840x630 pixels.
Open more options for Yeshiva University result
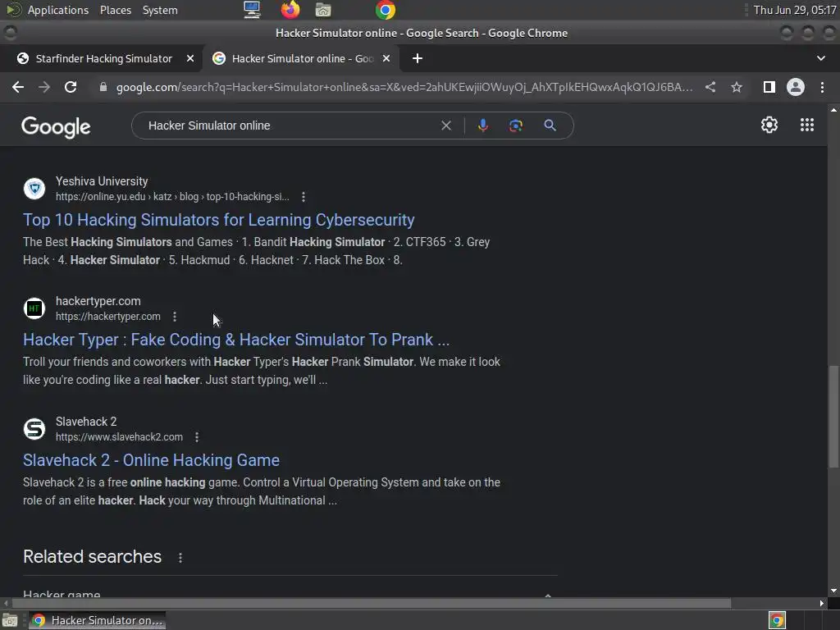click(304, 197)
